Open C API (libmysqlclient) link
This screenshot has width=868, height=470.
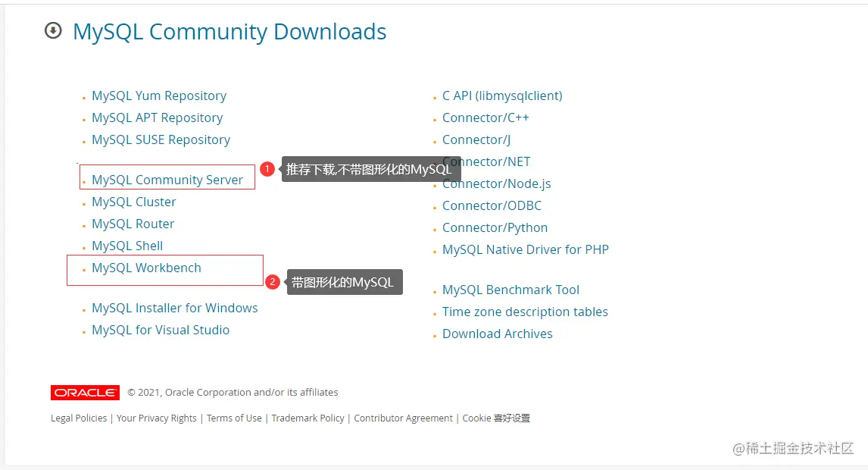click(x=502, y=96)
